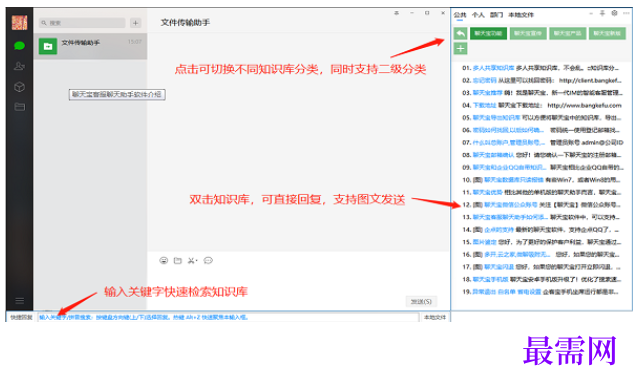Image resolution: width=635 pixels, height=382 pixels.
Task: Select entry 17 聊天宝闪退
Action: [x=542, y=267]
